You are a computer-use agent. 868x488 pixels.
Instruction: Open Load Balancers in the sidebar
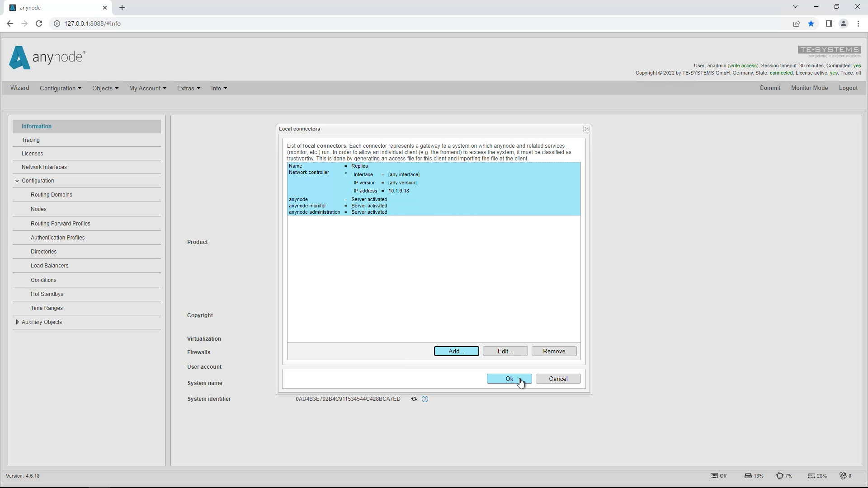[x=87, y=266]
